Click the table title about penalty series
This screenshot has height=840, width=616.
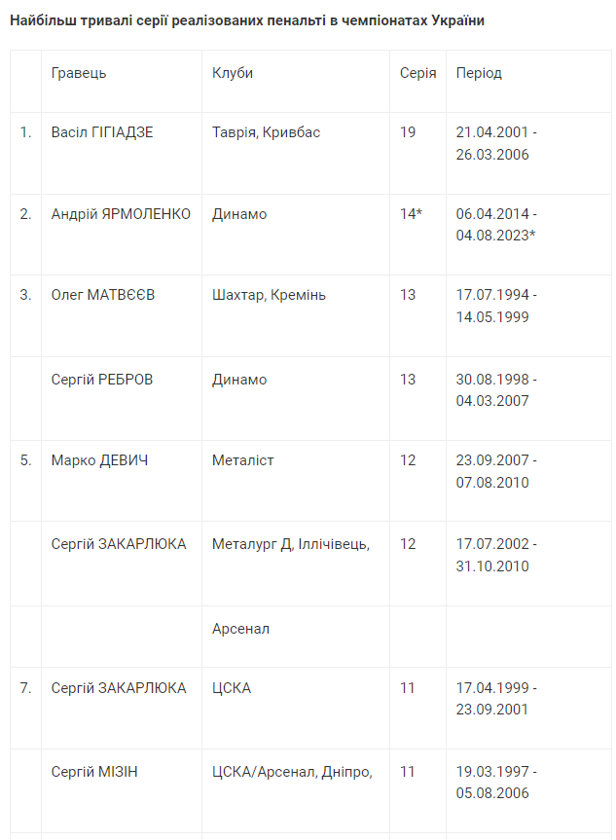pos(247,20)
